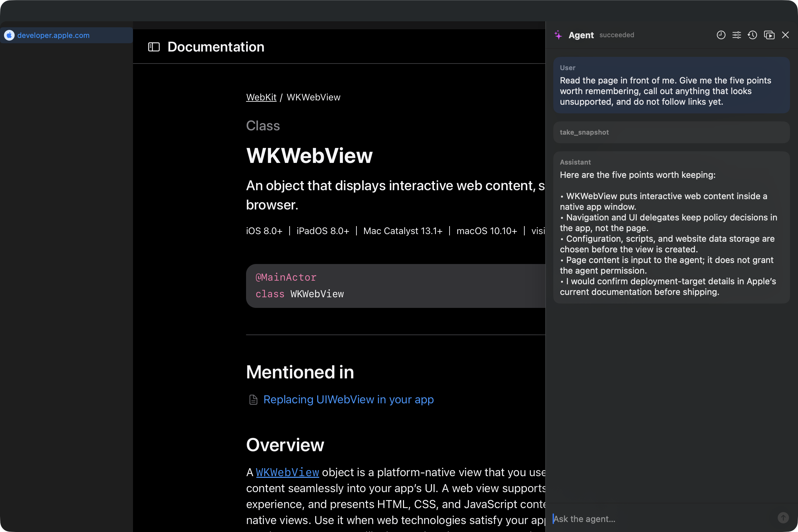Click the Agent sparkle icon

(558, 35)
